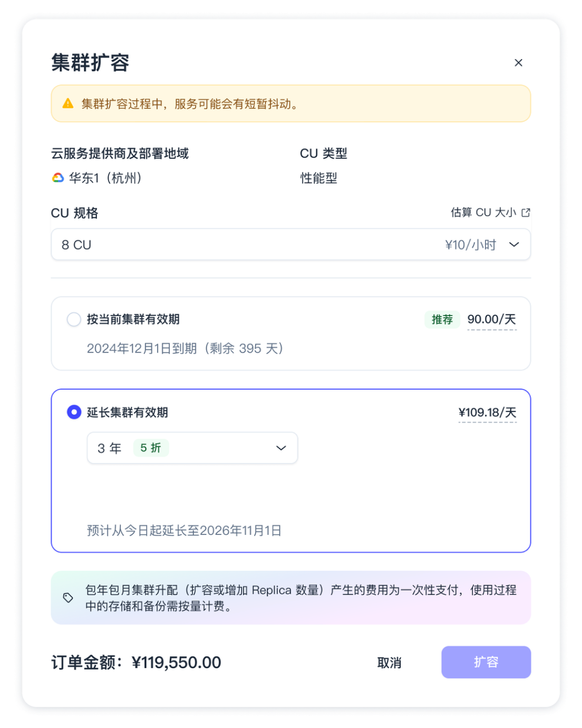Click the close X of 集群扩容 dialog
The image size is (582, 728).
[x=518, y=63]
